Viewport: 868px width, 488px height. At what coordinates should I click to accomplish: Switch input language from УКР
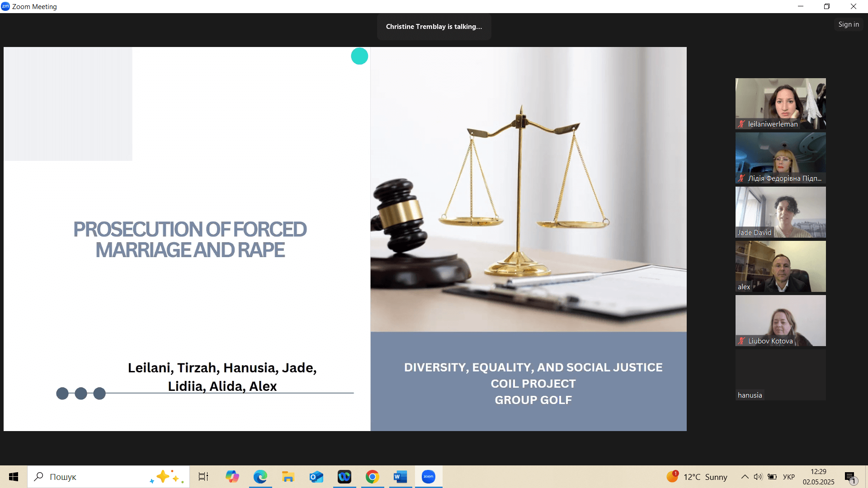click(789, 477)
